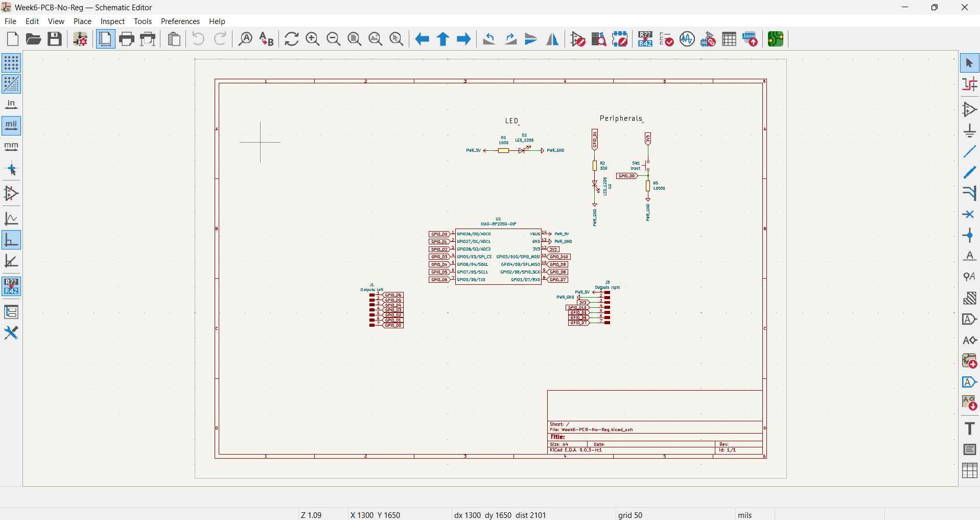
Task: Refresh the schematic view
Action: point(292,39)
